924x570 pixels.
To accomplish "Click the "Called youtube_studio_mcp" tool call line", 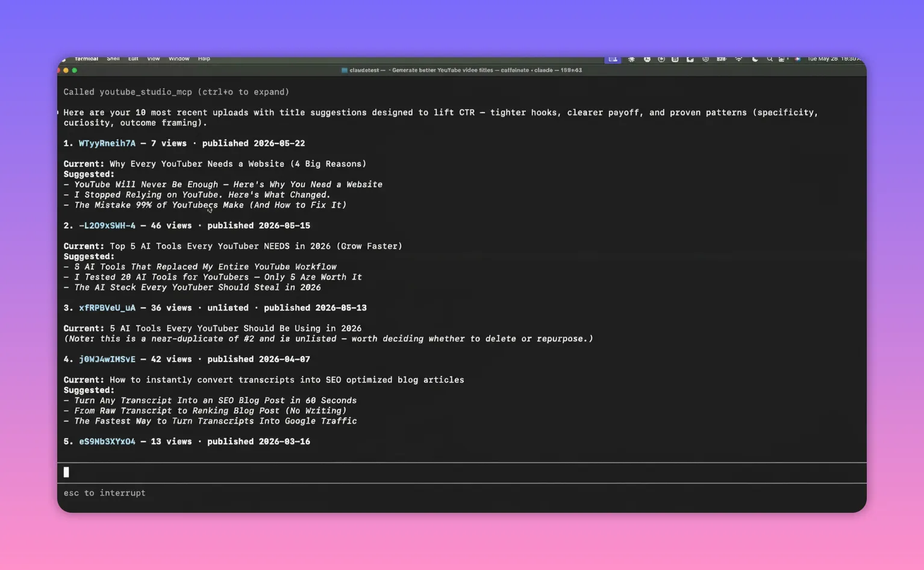I will pyautogui.click(x=176, y=92).
